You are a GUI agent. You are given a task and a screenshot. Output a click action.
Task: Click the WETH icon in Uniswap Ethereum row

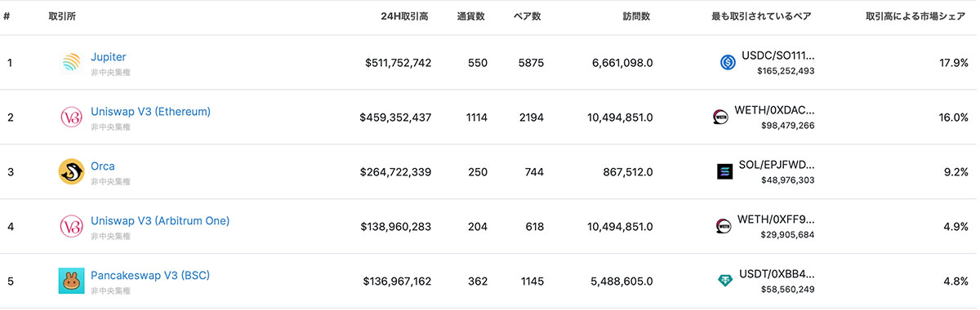pos(723,117)
